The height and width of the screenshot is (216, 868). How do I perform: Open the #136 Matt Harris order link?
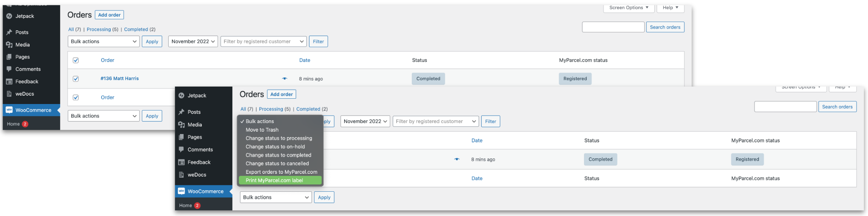point(119,79)
